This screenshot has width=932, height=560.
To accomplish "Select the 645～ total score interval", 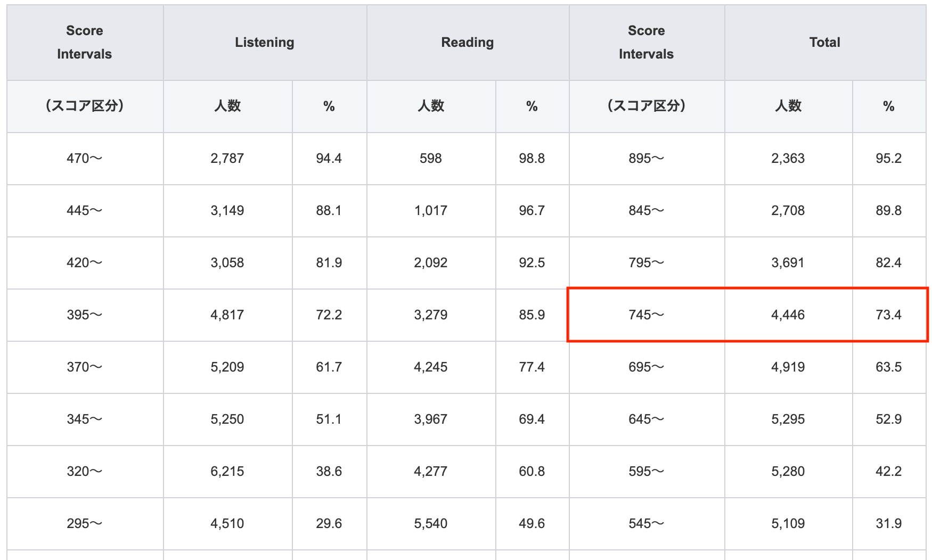I will (646, 419).
